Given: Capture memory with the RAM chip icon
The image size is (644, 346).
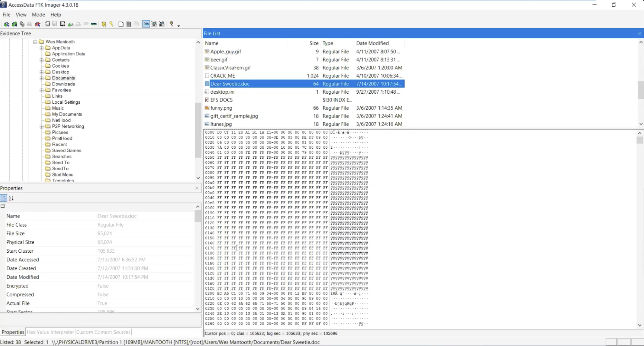Looking at the screenshot, I should coord(93,24).
